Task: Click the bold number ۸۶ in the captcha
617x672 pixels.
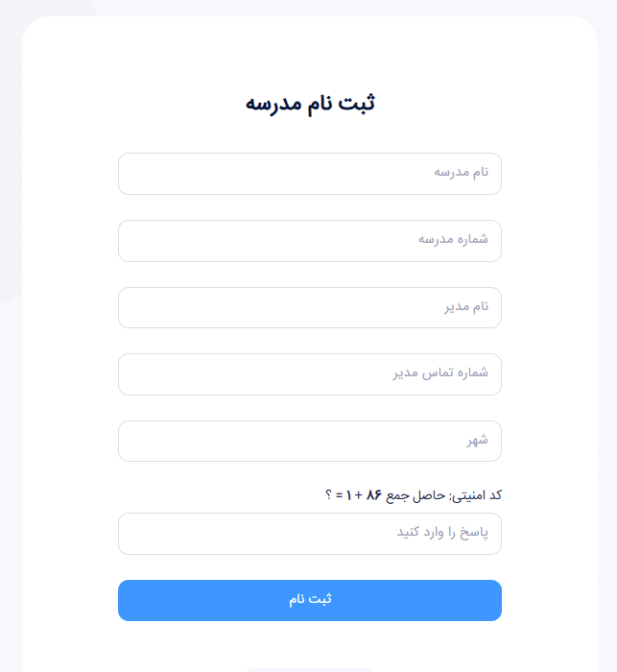Action: point(374,495)
